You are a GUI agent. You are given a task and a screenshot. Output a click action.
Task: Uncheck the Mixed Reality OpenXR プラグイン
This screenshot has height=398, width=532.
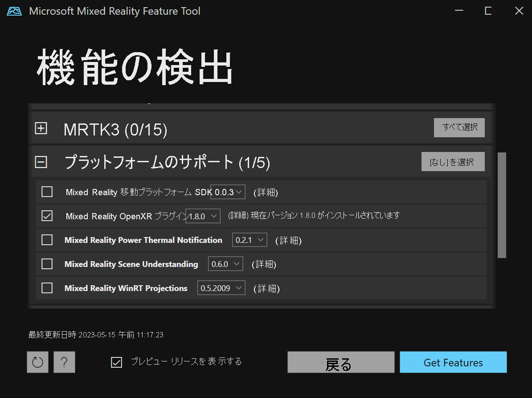click(x=47, y=216)
